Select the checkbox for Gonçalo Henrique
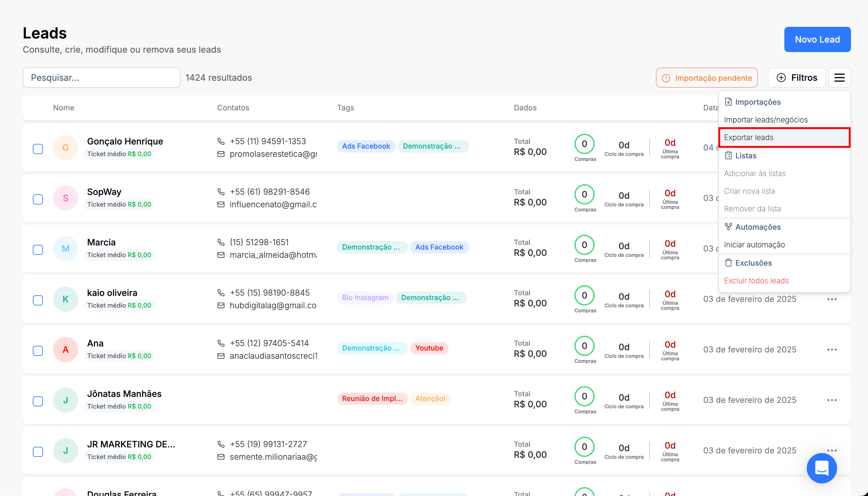 (38, 149)
